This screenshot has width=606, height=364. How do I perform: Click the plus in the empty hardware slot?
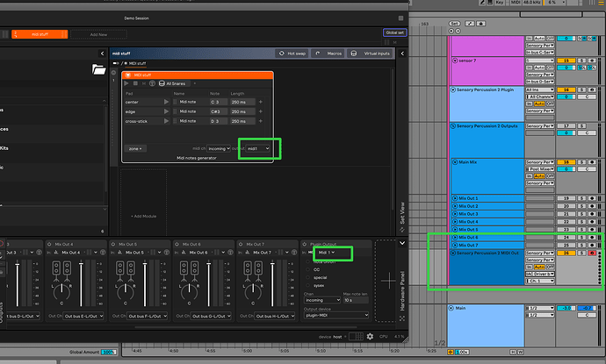pos(388,281)
